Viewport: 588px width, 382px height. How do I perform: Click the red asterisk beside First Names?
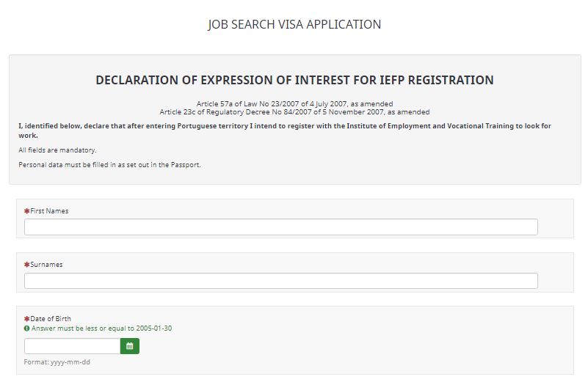pos(26,211)
